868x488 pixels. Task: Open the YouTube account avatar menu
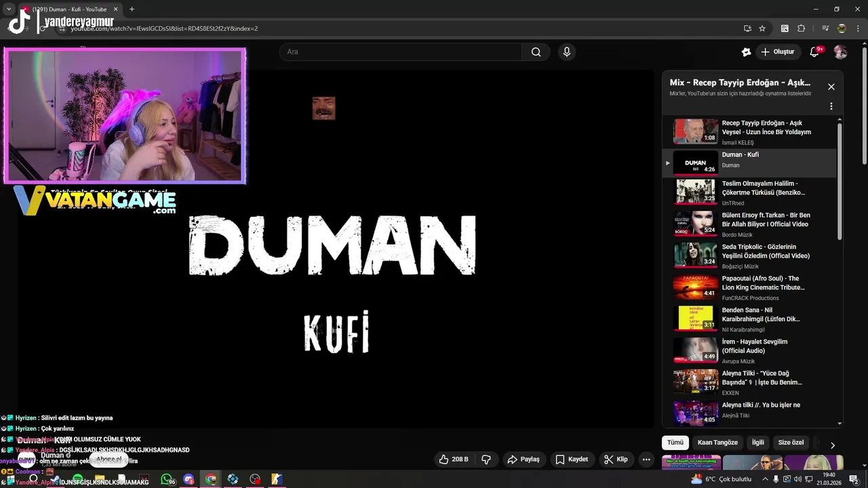(840, 52)
